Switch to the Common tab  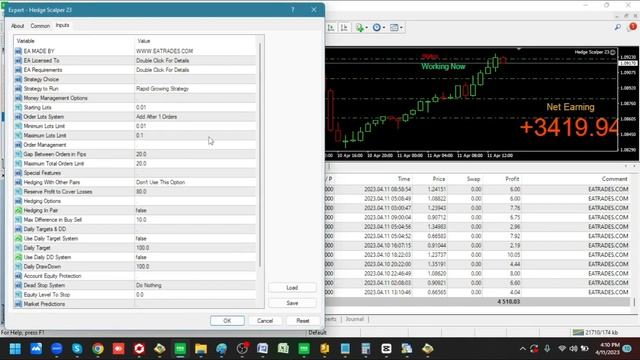pyautogui.click(x=40, y=26)
